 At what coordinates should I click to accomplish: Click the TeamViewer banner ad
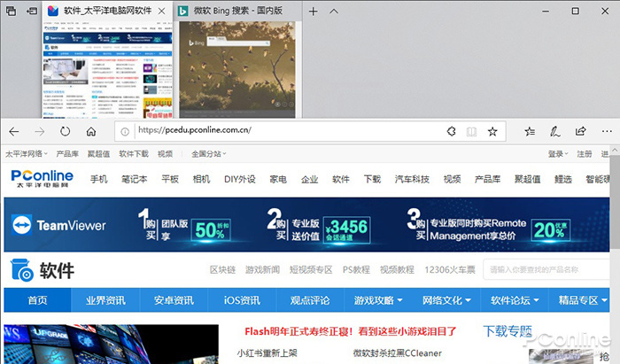tap(306, 225)
